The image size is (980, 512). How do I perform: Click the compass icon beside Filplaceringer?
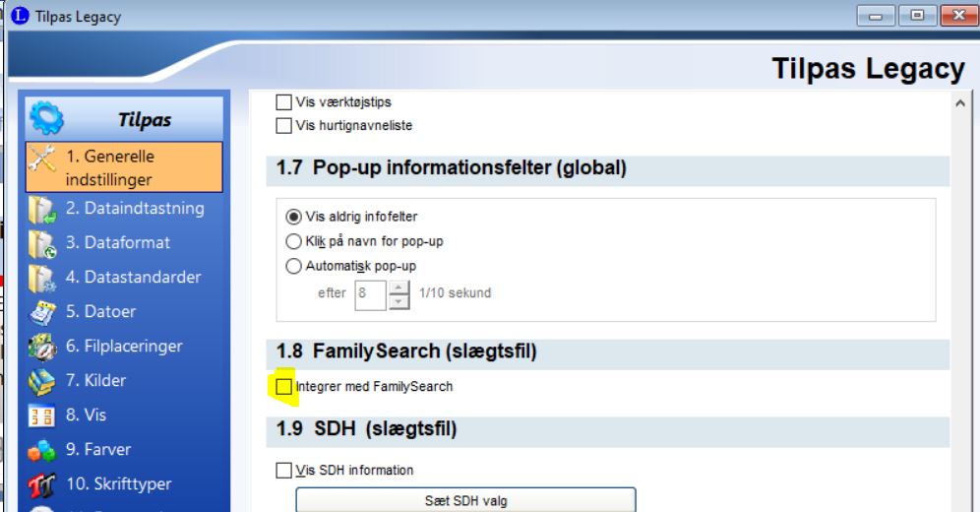pos(42,347)
